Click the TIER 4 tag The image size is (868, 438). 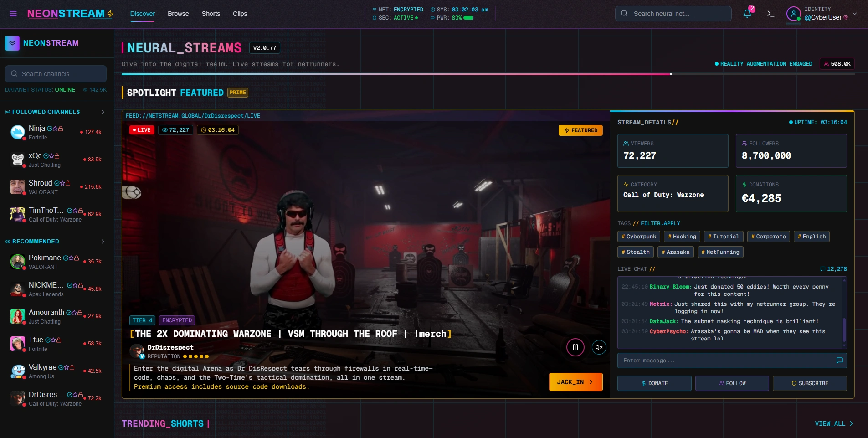coord(142,320)
